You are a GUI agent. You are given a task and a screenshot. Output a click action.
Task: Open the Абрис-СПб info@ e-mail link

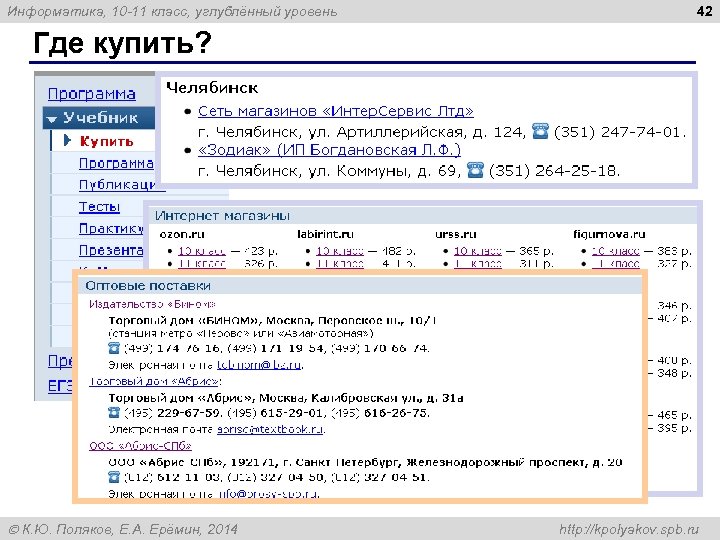(268, 494)
